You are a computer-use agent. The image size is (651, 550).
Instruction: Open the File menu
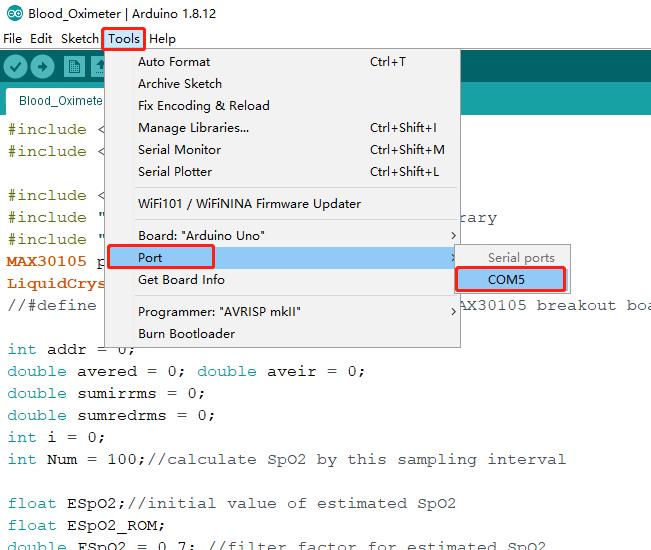click(12, 39)
